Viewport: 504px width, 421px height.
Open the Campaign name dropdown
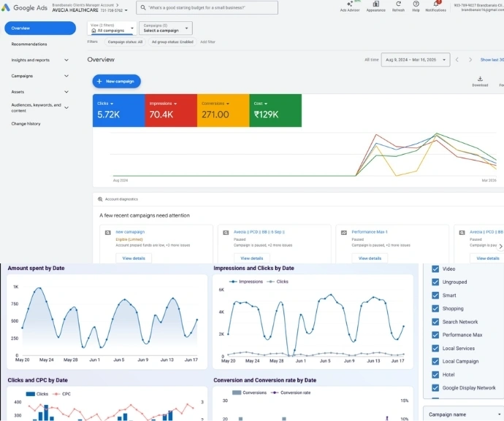(x=463, y=414)
